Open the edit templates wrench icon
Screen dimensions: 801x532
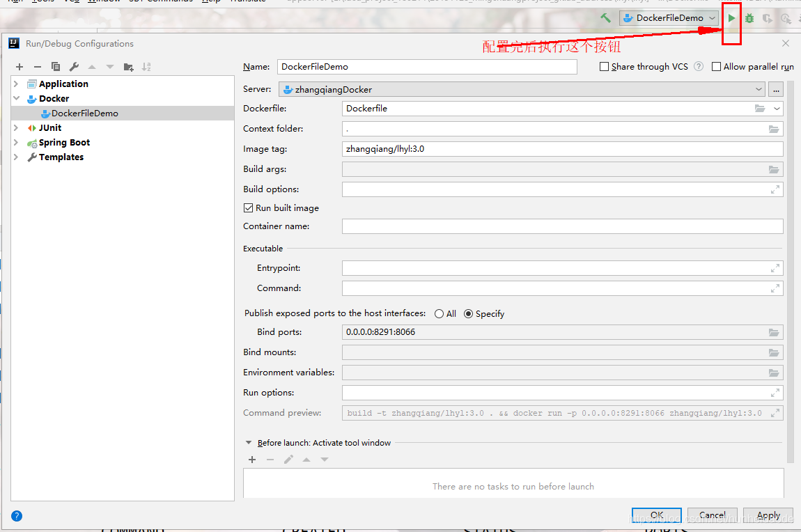[74, 67]
